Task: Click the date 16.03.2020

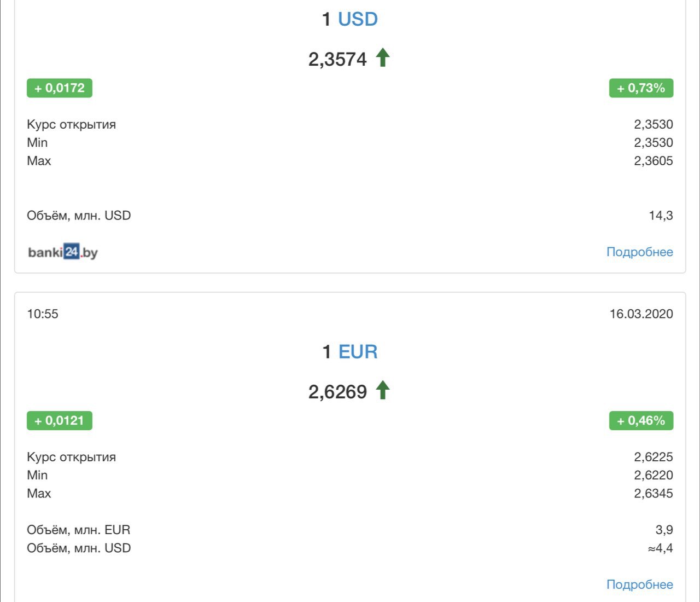Action: [641, 314]
